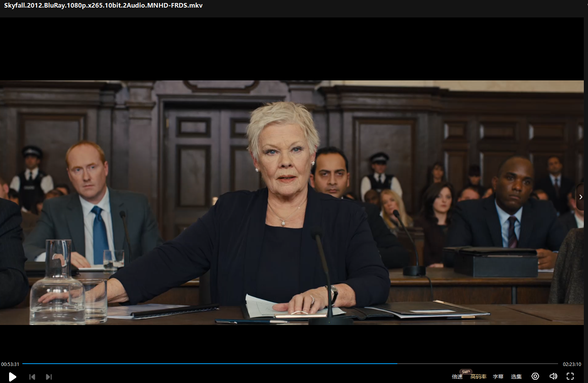Open the 高码率 quality selector
Screen dimensions: 588x383
478,377
